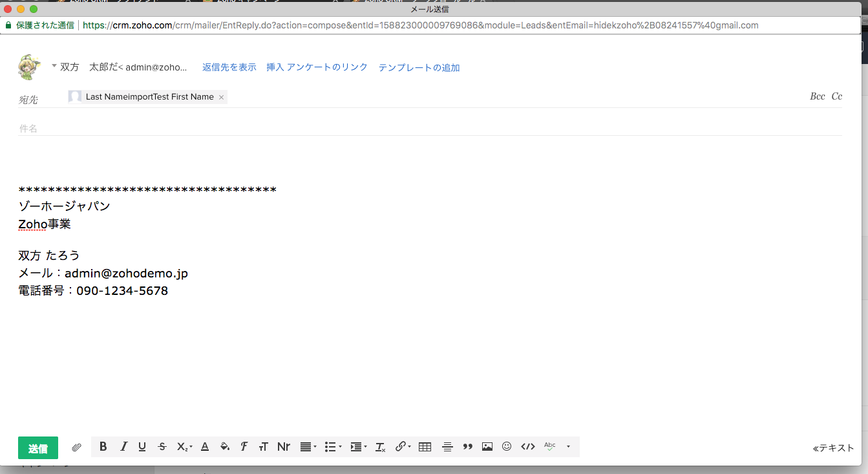The image size is (868, 474).
Task: Insert a table
Action: [x=425, y=447]
